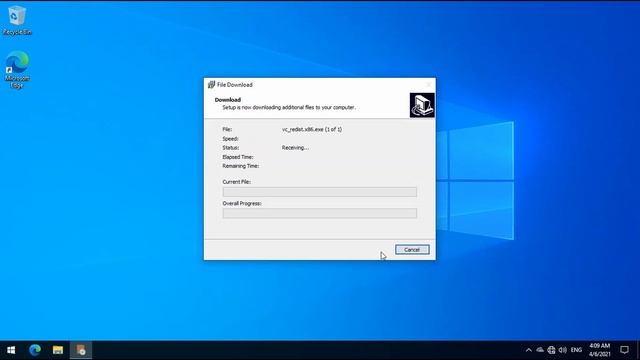
Task: Open the network status tray icon
Action: pyautogui.click(x=551, y=350)
